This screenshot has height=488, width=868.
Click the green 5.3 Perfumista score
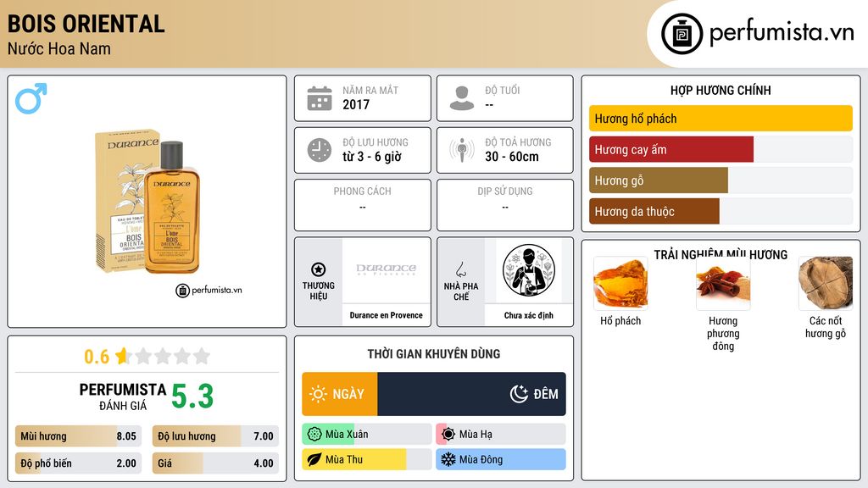[x=192, y=396]
